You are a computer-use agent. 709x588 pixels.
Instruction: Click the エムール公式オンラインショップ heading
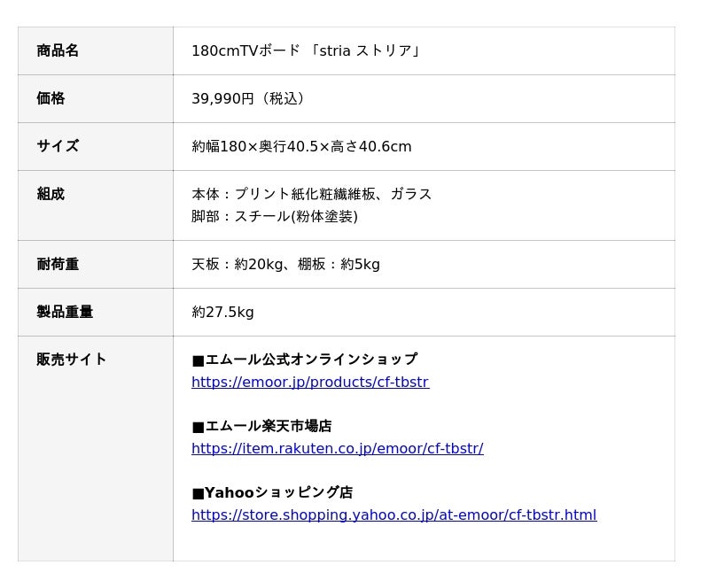304,360
